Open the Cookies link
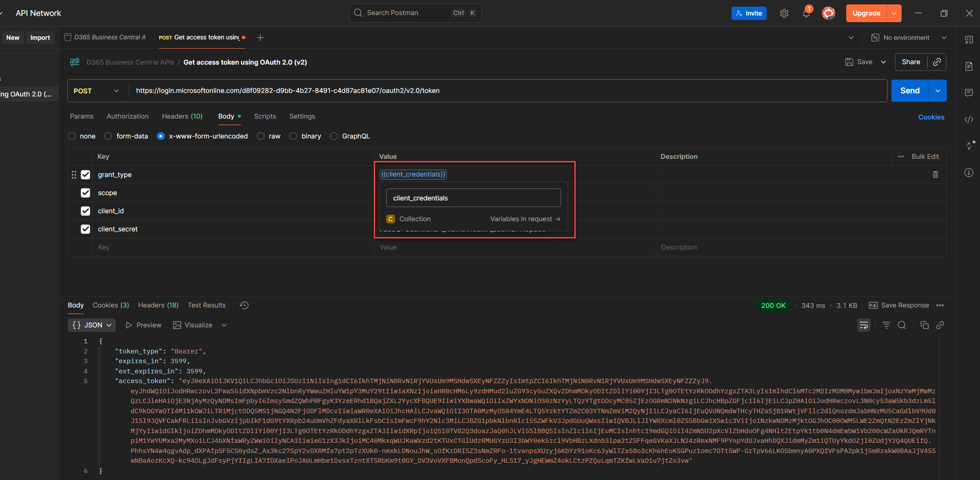Screen dimensions: 980x480 click(x=931, y=117)
